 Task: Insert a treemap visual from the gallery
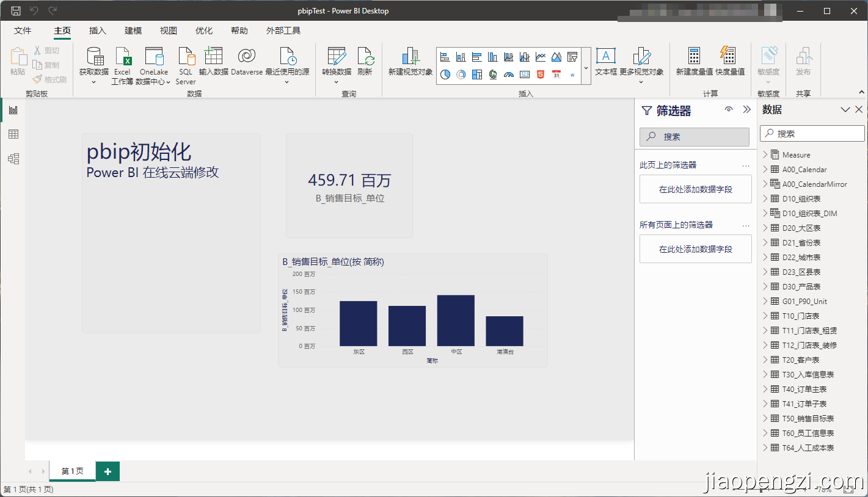[477, 74]
